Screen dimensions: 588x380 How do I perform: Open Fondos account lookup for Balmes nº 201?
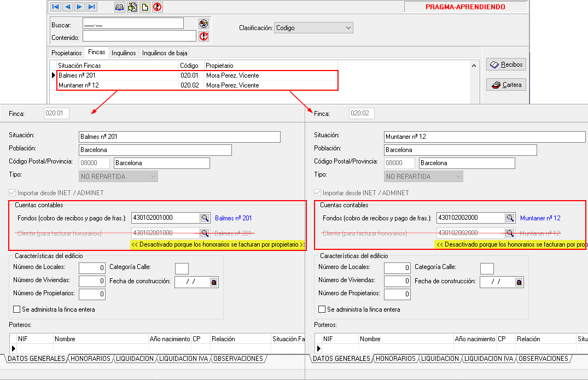point(205,218)
